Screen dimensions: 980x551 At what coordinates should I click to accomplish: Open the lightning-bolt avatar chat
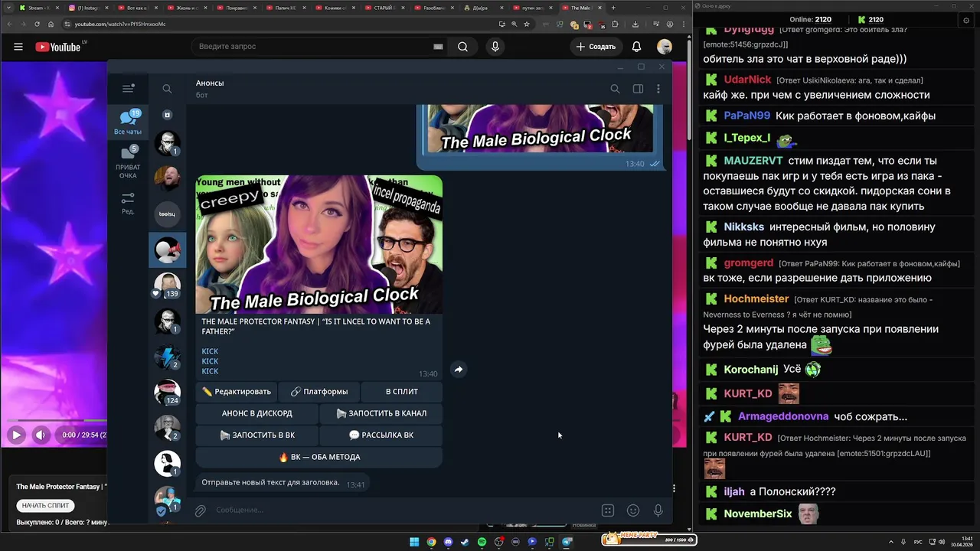pos(167,357)
